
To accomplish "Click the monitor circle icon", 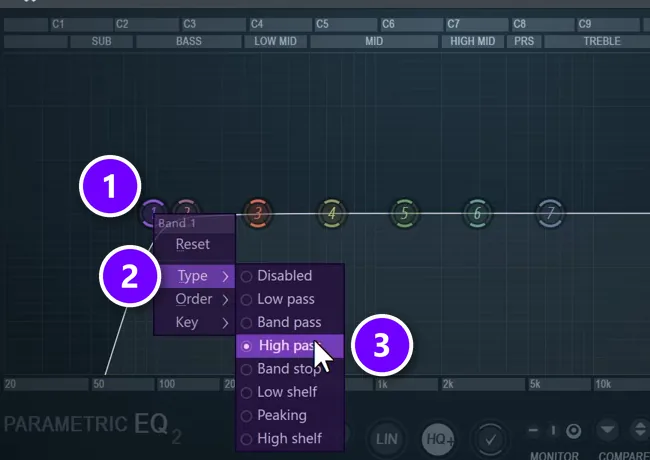I will click(x=574, y=431).
